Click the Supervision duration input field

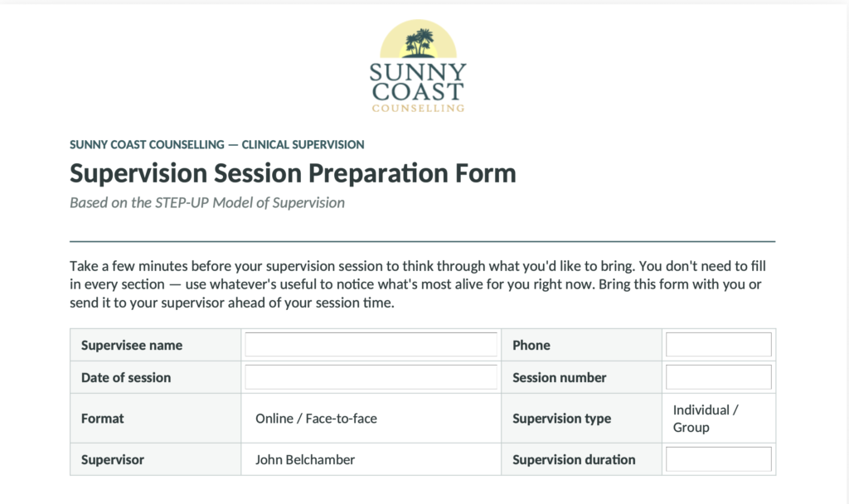coord(719,459)
